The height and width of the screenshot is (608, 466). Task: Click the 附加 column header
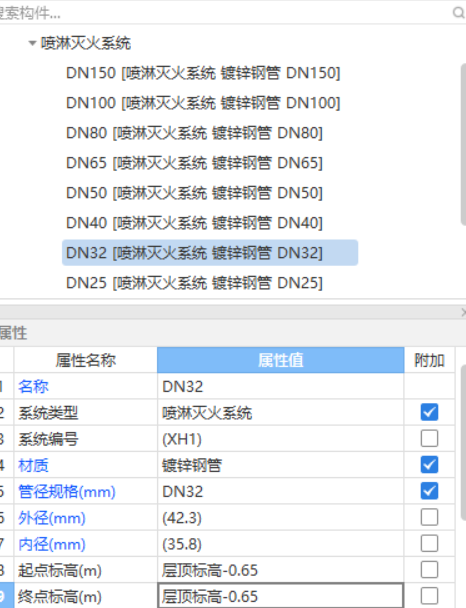tap(429, 360)
